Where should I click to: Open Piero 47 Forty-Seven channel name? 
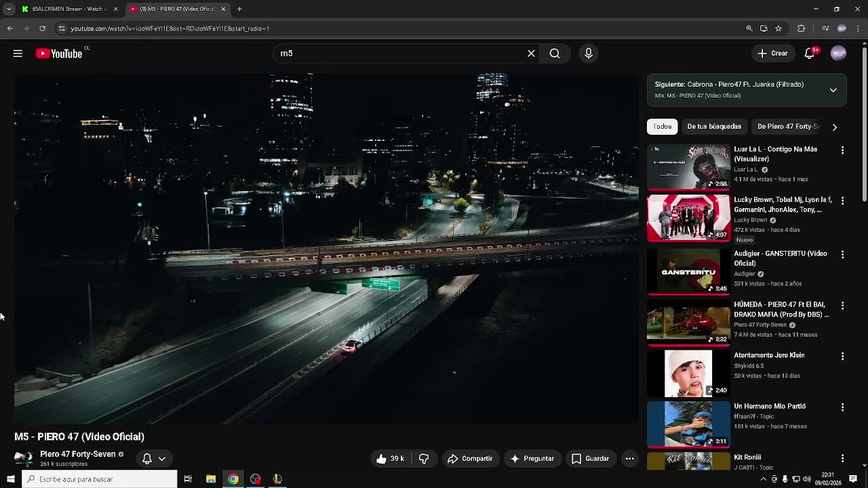click(x=77, y=454)
